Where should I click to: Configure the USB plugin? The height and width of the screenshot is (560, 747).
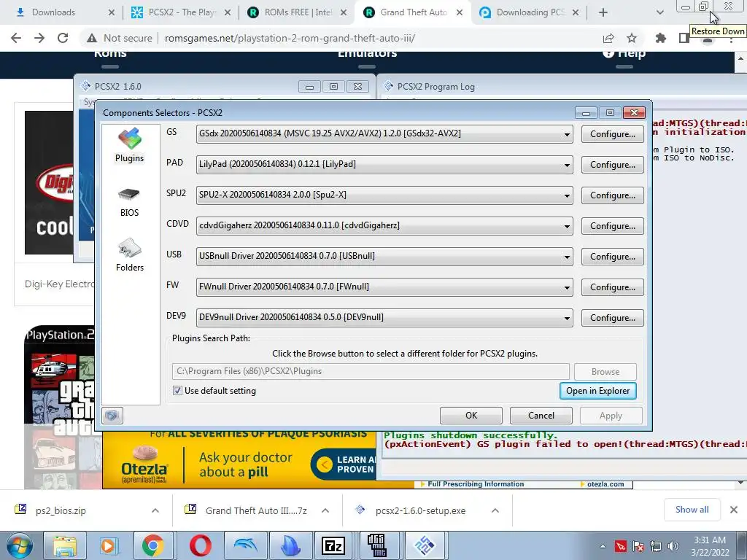[x=612, y=257]
